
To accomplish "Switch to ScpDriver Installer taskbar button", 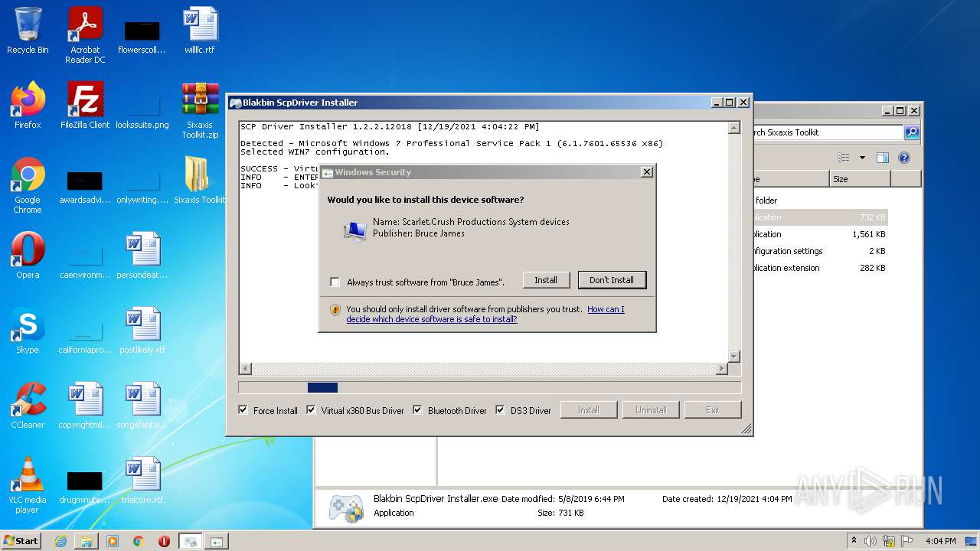I will tap(190, 541).
